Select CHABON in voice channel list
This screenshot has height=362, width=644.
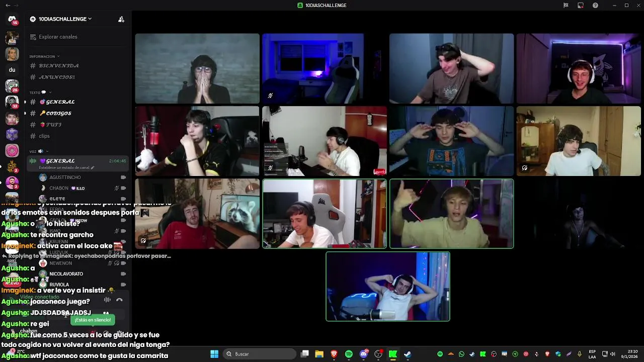(x=83, y=188)
